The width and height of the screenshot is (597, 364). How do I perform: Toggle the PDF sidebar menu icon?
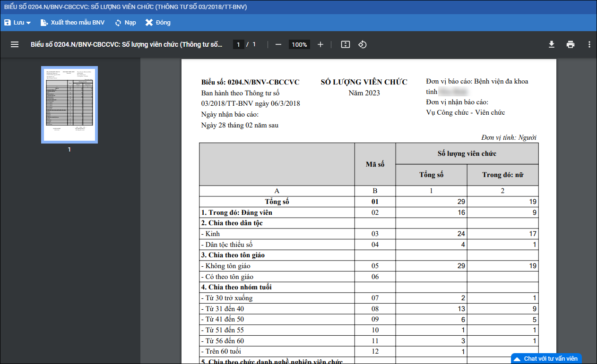point(15,44)
